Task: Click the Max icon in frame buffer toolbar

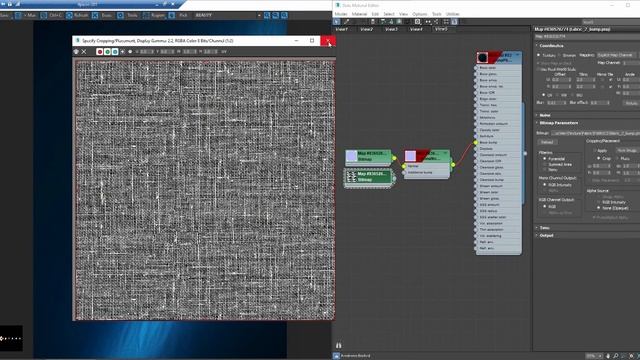Action: pos(18,15)
